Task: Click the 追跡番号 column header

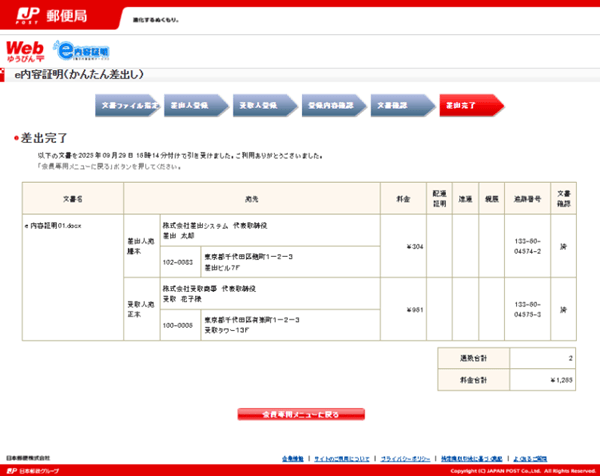Action: click(527, 199)
